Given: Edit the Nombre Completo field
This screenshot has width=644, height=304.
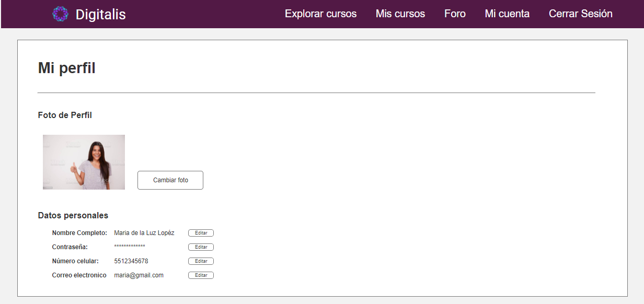Looking at the screenshot, I should pyautogui.click(x=201, y=233).
